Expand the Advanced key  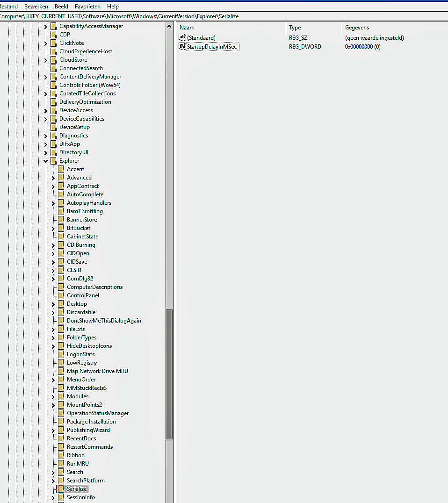point(53,178)
